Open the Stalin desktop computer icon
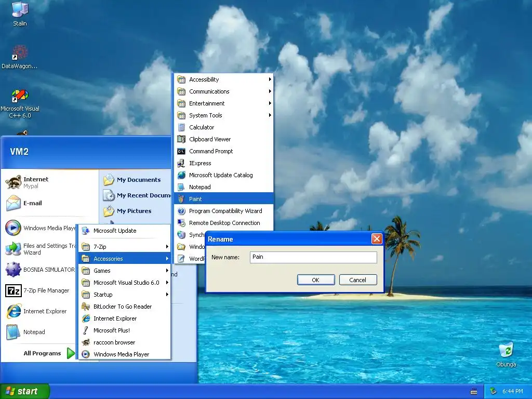This screenshot has width=532, height=399. pos(20,9)
